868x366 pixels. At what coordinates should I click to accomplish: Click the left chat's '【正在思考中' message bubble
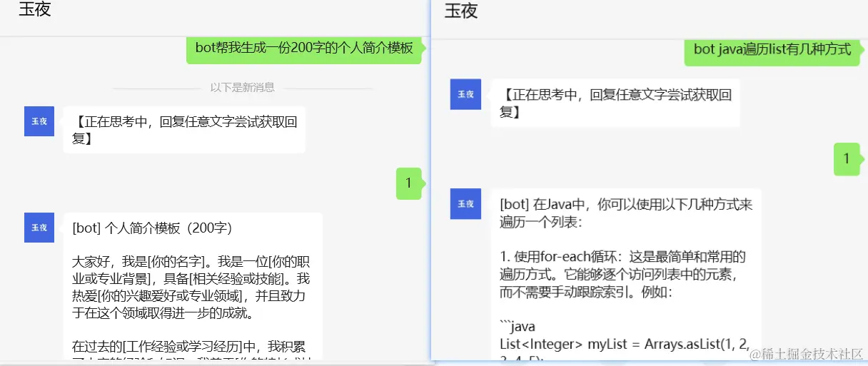tap(184, 130)
